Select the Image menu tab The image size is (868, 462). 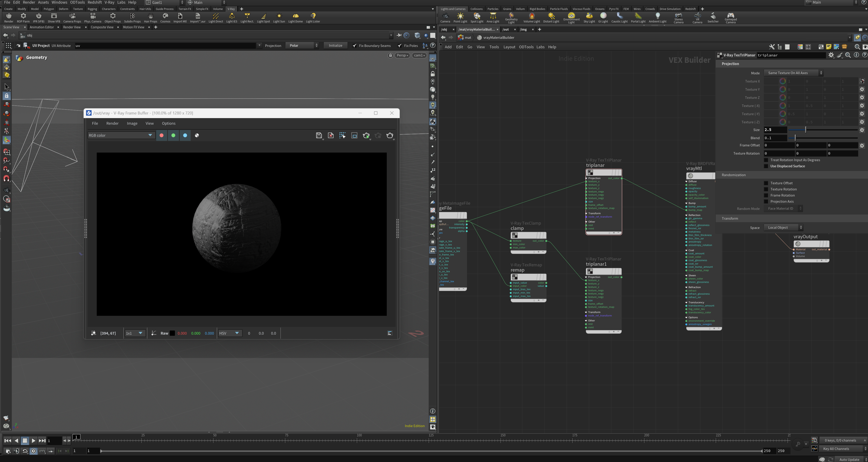point(131,123)
